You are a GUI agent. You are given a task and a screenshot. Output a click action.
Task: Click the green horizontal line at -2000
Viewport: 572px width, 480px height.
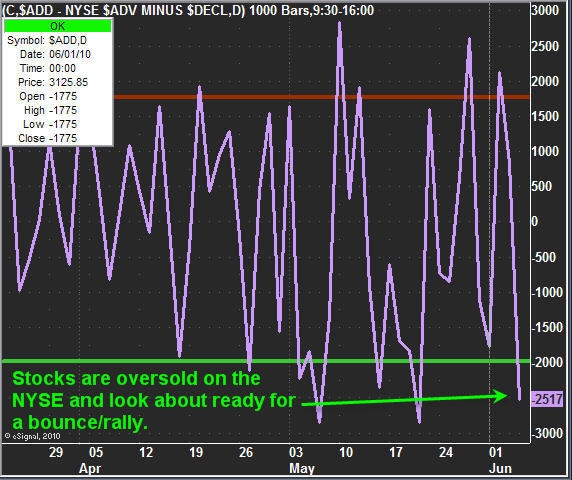coord(266,361)
